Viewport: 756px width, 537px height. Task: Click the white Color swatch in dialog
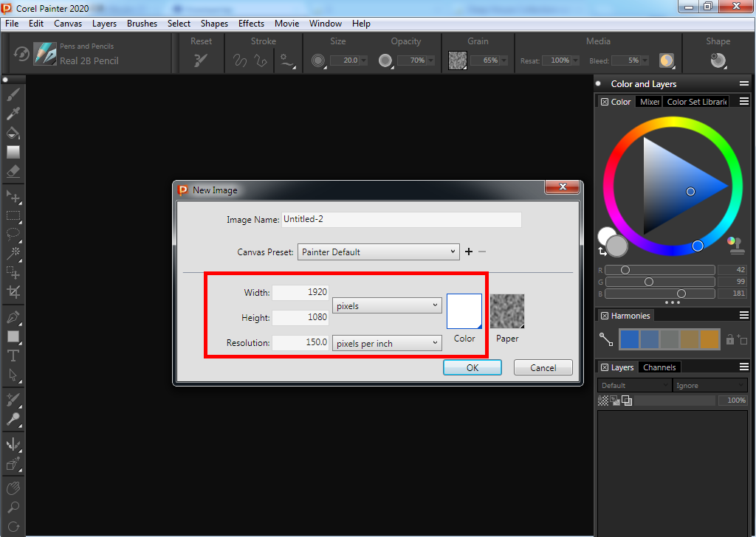click(x=464, y=311)
